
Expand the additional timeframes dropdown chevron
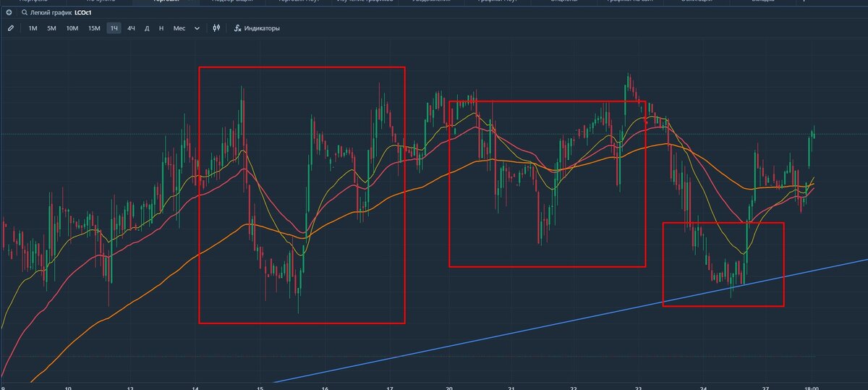[197, 28]
